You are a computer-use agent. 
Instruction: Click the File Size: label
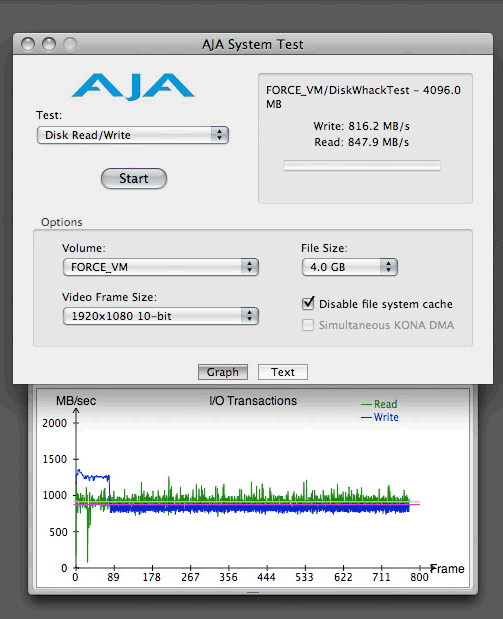[324, 248]
